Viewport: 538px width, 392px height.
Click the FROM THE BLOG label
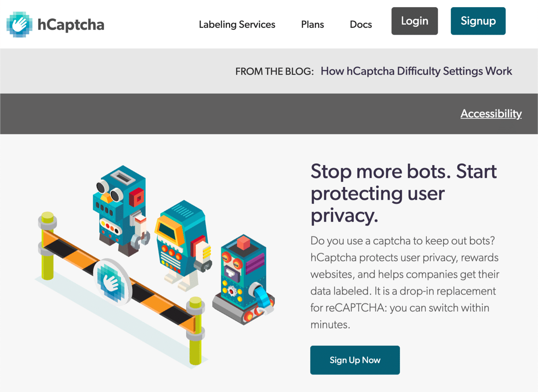click(274, 71)
